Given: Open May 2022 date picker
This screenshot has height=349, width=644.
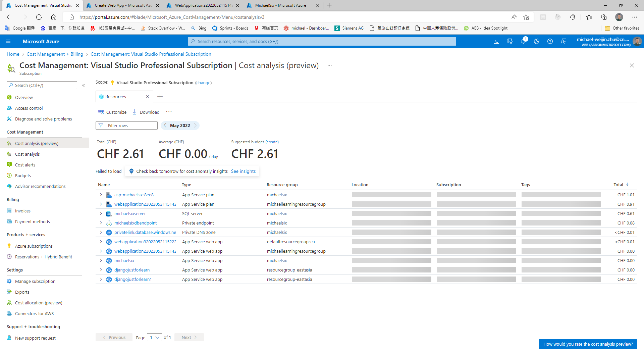Looking at the screenshot, I should pos(180,126).
